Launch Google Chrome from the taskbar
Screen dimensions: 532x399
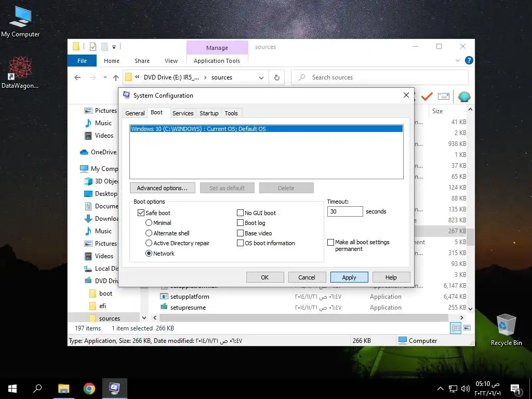(89, 389)
